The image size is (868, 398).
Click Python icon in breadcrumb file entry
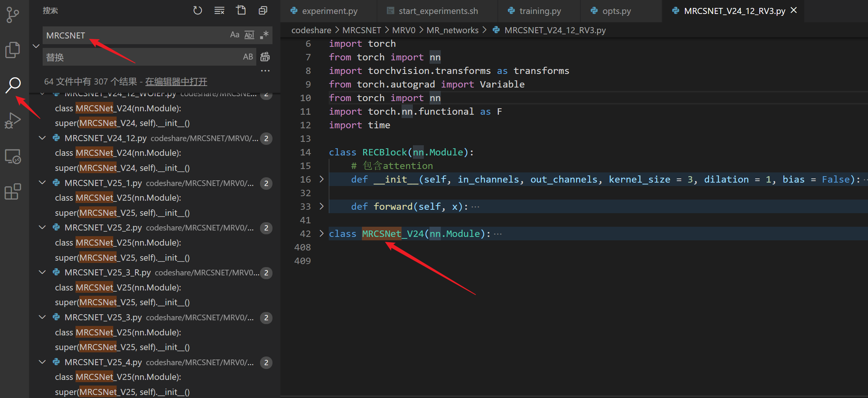click(496, 30)
